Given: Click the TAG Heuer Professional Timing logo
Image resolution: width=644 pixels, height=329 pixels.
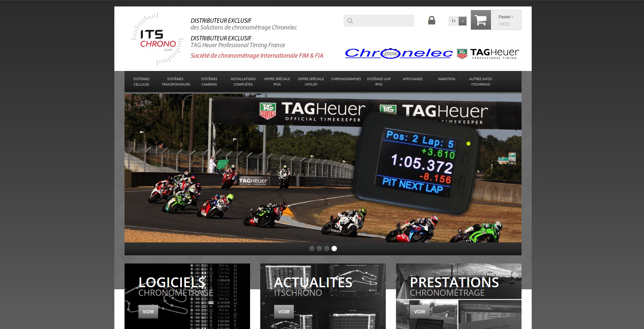Looking at the screenshot, I should 488,54.
